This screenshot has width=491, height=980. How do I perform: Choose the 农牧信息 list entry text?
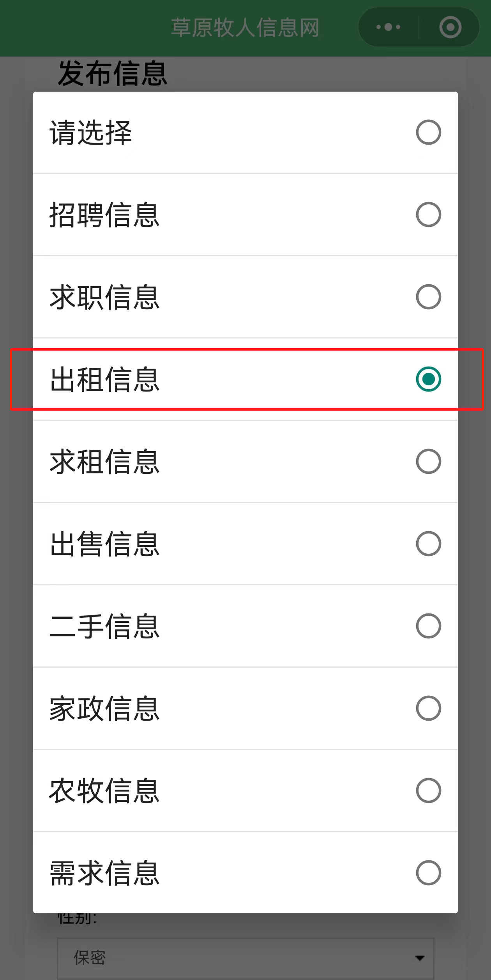pyautogui.click(x=105, y=791)
